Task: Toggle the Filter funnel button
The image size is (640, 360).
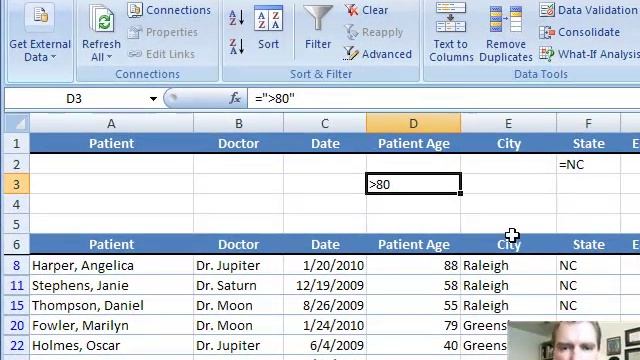Action: [318, 28]
